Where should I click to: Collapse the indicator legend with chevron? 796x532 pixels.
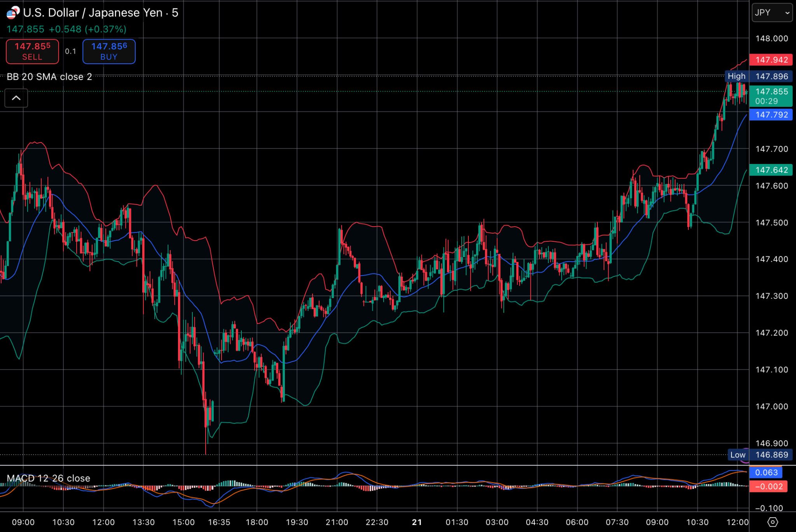[16, 98]
